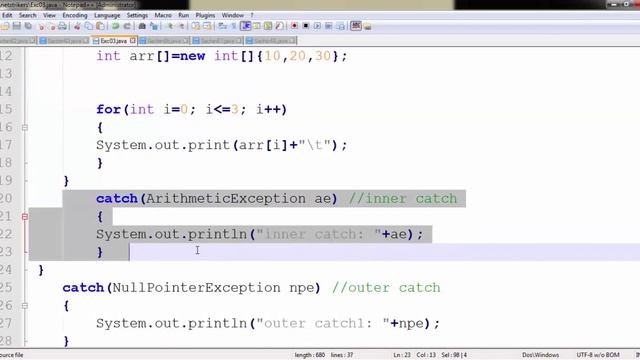The height and width of the screenshot is (360, 640).
Task: Click the last icon on the toolbar
Action: pyautogui.click(x=368, y=26)
